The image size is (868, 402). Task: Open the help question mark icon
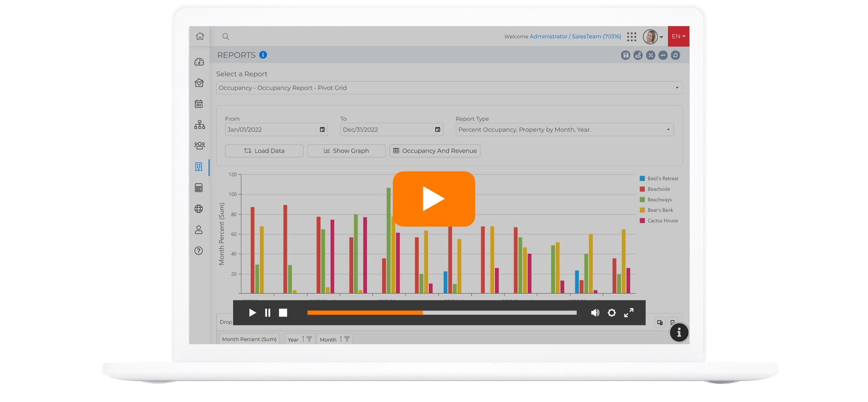click(x=199, y=251)
